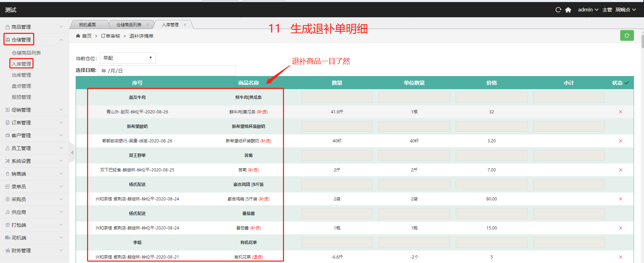Close the 入库管理 tab
This screenshot has height=263, width=644.
tap(185, 25)
